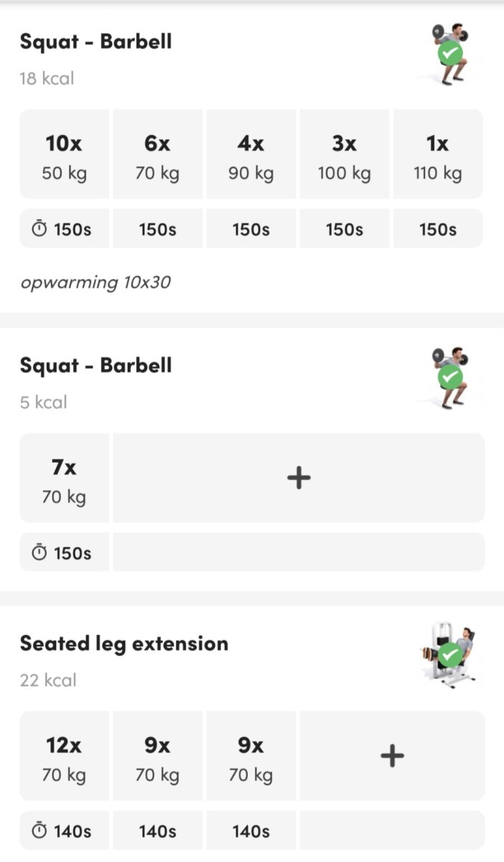Open the 3x 100 kg squat set
The image size is (504, 862).
pyautogui.click(x=344, y=154)
